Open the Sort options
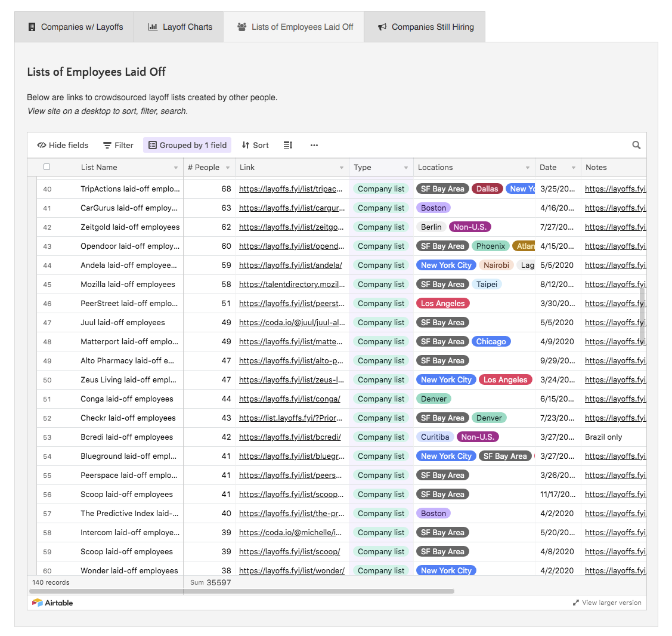The height and width of the screenshot is (636, 672). click(x=255, y=145)
